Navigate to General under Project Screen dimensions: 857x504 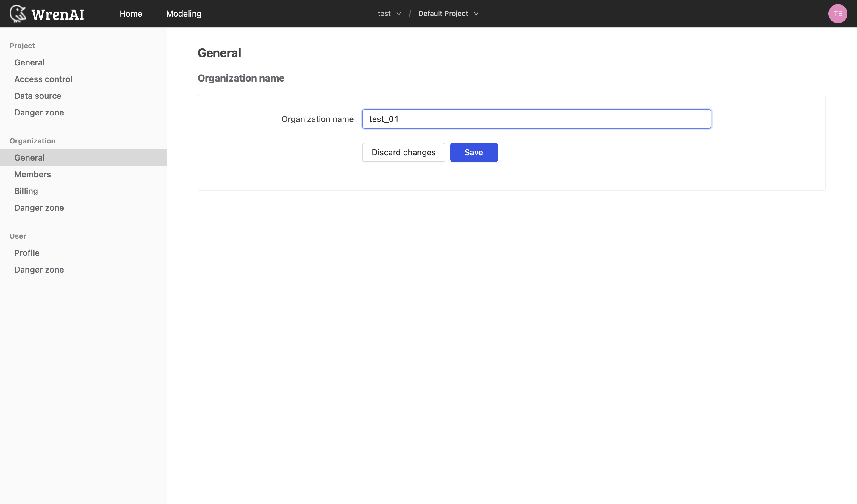(x=29, y=62)
